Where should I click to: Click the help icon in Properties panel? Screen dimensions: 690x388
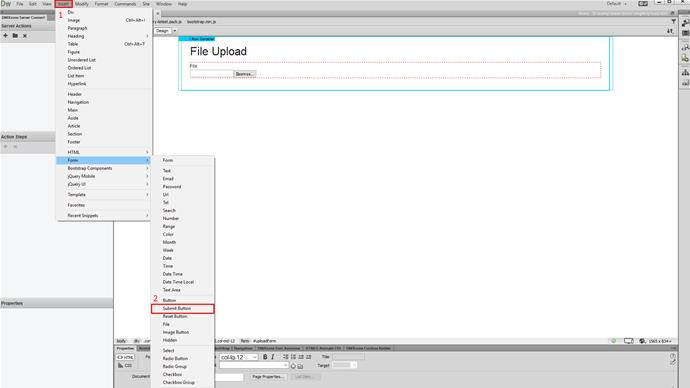[x=672, y=356]
